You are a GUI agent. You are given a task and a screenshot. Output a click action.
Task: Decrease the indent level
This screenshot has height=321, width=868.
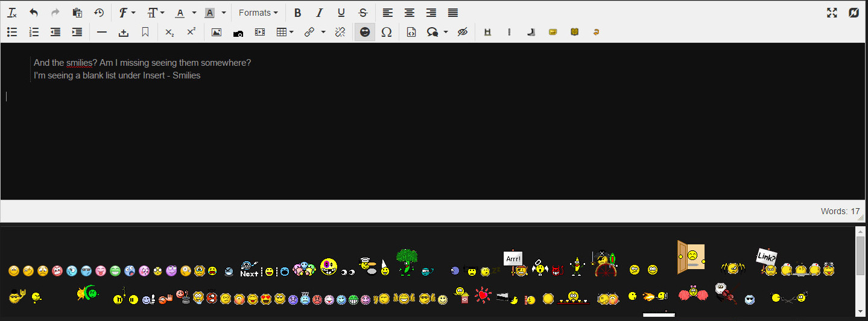(x=55, y=33)
